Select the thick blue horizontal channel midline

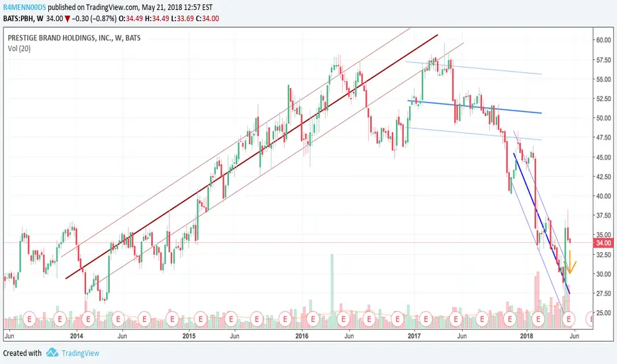[474, 107]
